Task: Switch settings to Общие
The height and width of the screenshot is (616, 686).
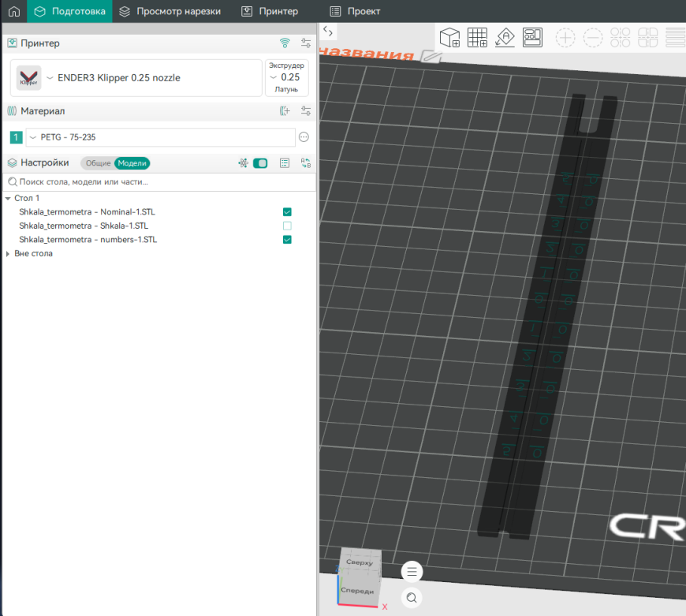Action: click(98, 163)
